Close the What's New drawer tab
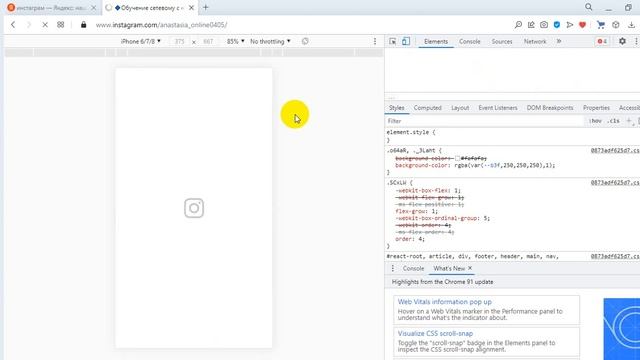Image resolution: width=640 pixels, height=360 pixels. 470,268
